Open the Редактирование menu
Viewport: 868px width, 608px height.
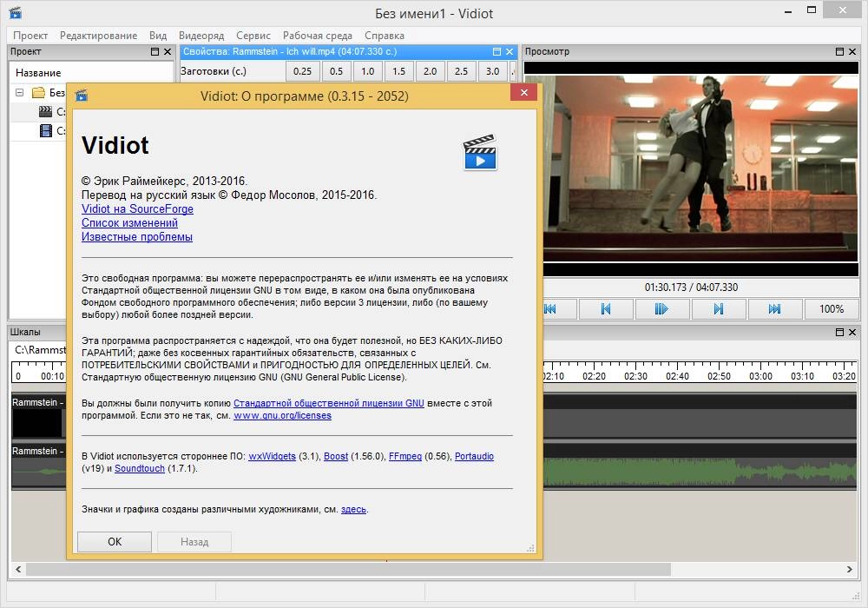(x=99, y=36)
